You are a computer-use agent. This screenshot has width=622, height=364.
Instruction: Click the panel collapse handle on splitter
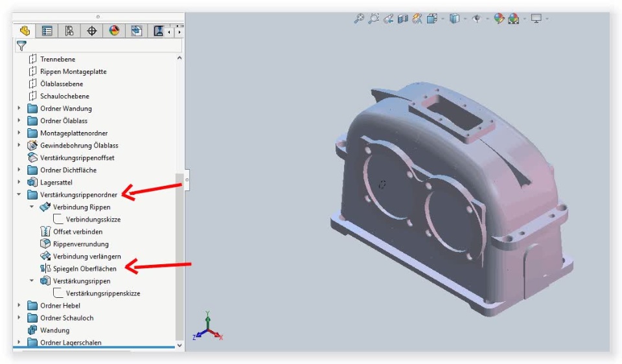(x=187, y=179)
